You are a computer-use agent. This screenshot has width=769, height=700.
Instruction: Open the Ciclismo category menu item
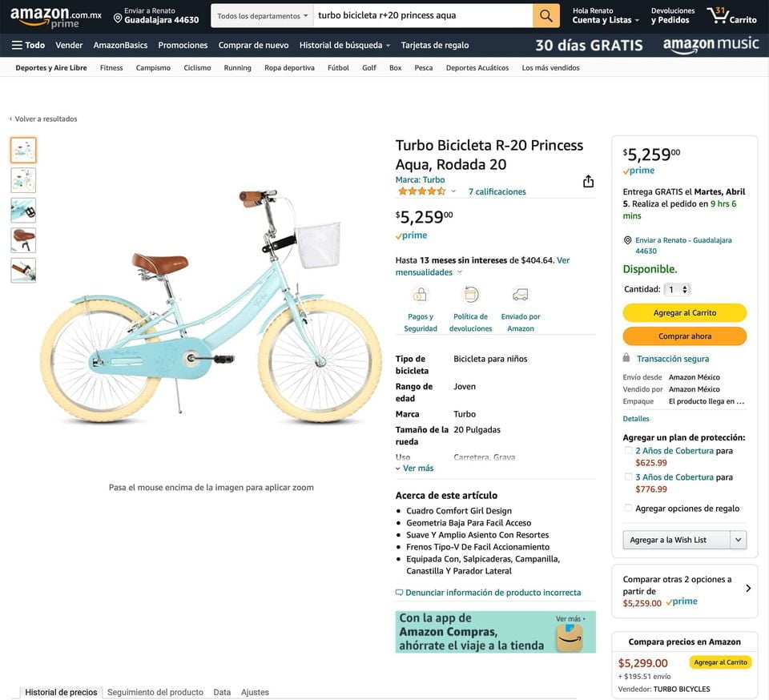coord(197,68)
